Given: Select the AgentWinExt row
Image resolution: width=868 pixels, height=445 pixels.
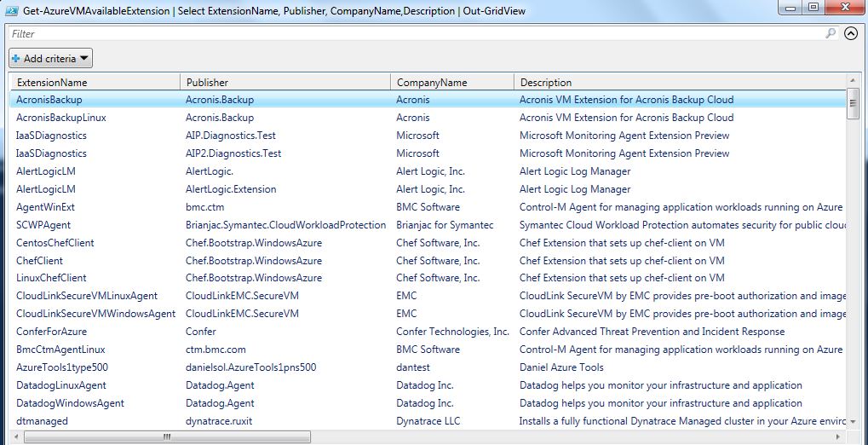Looking at the screenshot, I should pos(428,206).
